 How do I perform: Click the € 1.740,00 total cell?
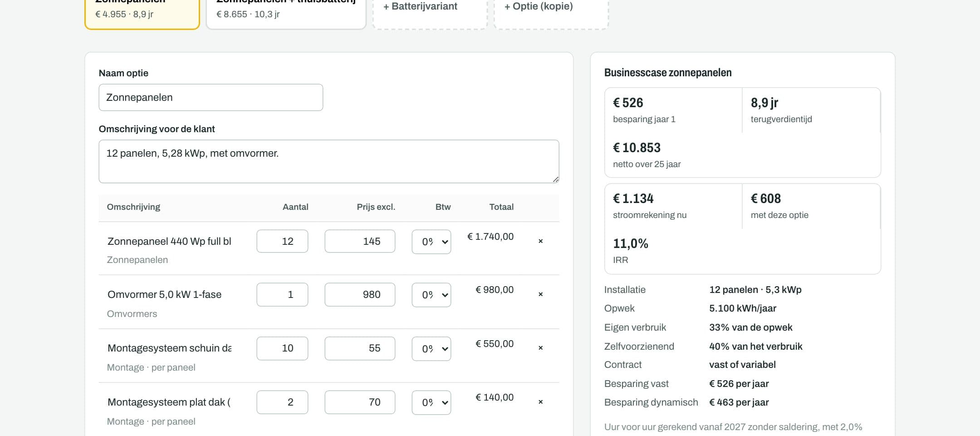pos(490,237)
